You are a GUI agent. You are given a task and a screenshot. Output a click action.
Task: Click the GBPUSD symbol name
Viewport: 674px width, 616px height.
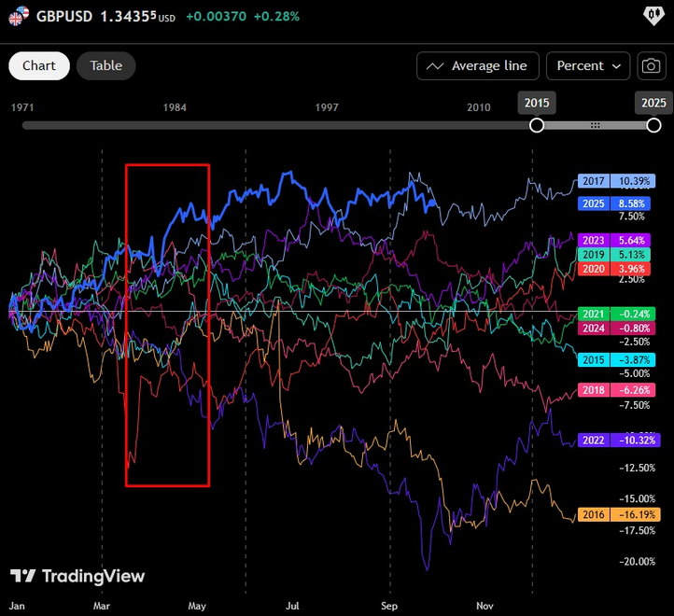pos(64,17)
